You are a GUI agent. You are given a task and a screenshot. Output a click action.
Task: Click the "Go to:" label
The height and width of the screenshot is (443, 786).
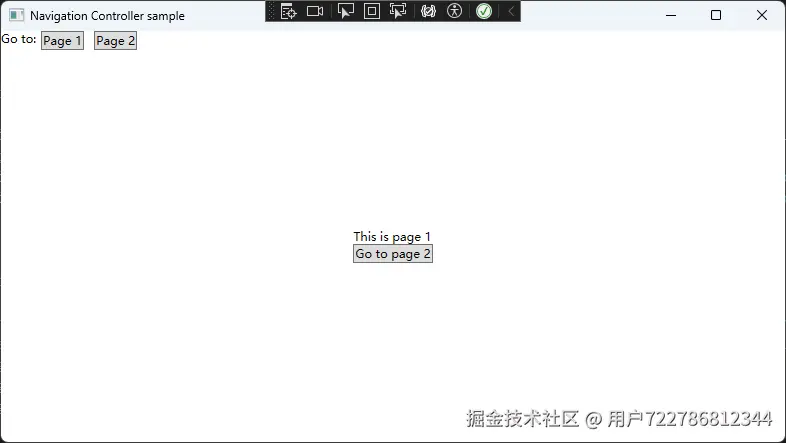[x=19, y=39]
